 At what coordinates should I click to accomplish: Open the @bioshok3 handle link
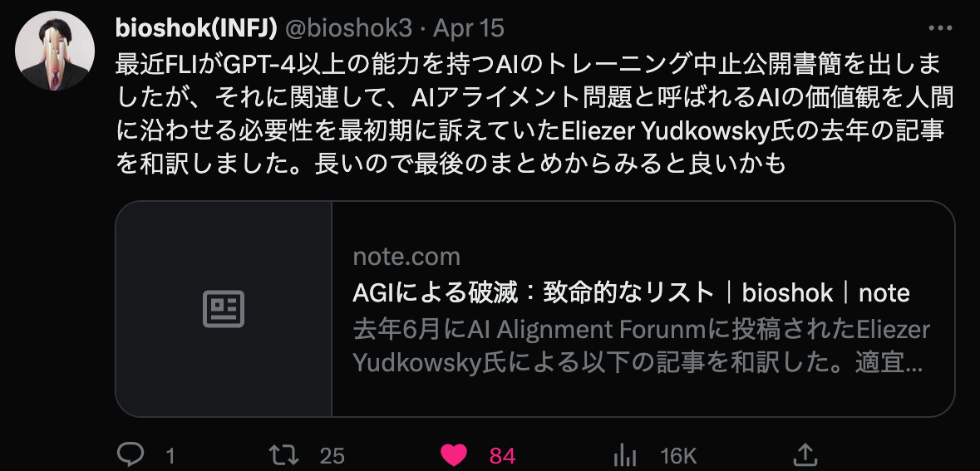[349, 28]
